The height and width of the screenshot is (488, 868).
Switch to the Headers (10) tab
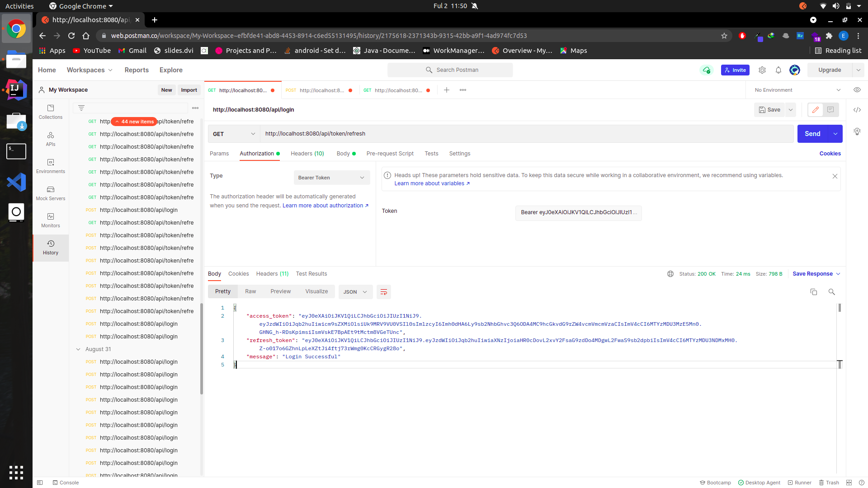click(307, 154)
